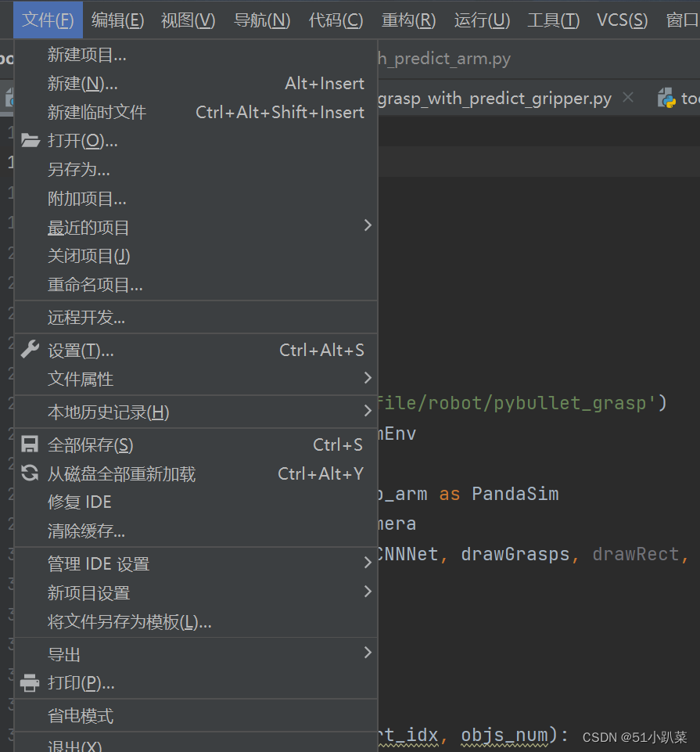Expand the 导出 submenu arrow
This screenshot has height=752, width=700.
click(x=368, y=653)
